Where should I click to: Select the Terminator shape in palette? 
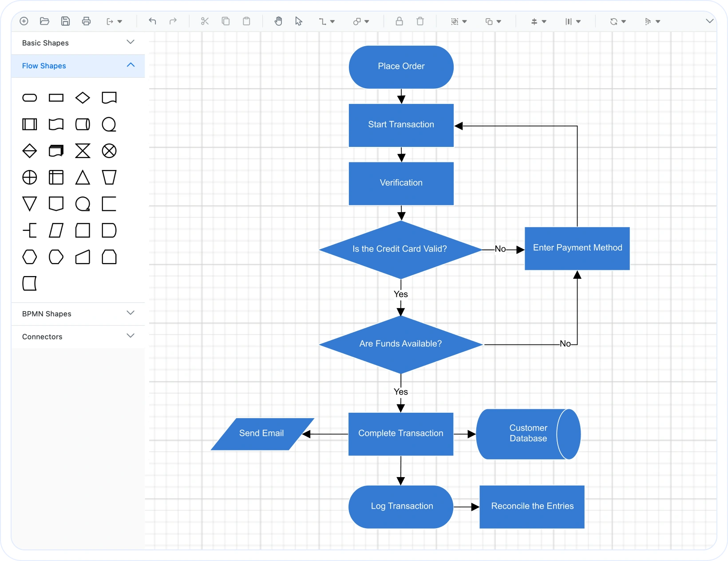(x=30, y=98)
